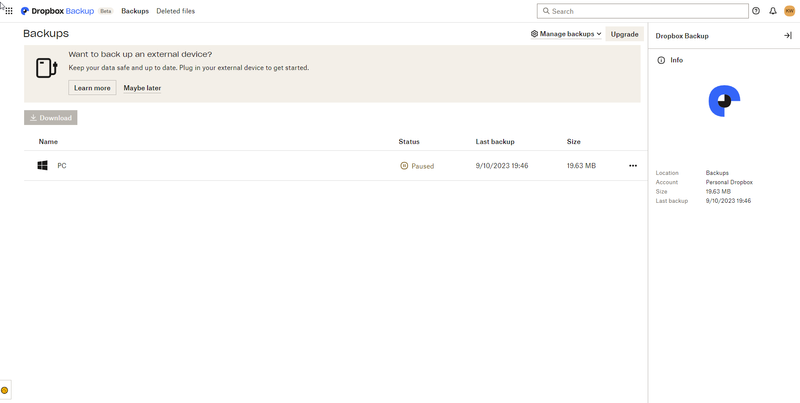
Task: Click the Dropbox Backup panel title
Action: [x=682, y=36]
